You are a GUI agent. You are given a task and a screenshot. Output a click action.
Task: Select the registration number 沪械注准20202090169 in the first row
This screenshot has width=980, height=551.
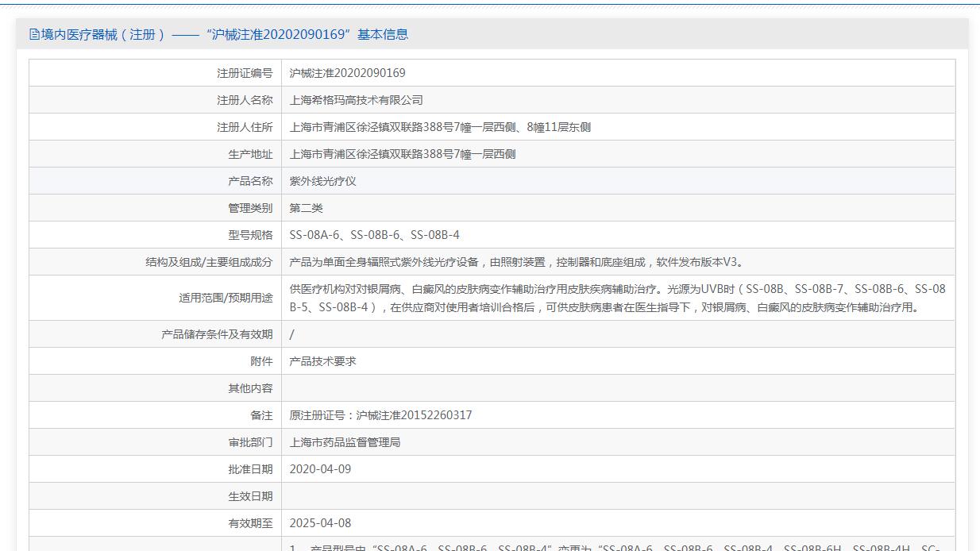point(347,73)
